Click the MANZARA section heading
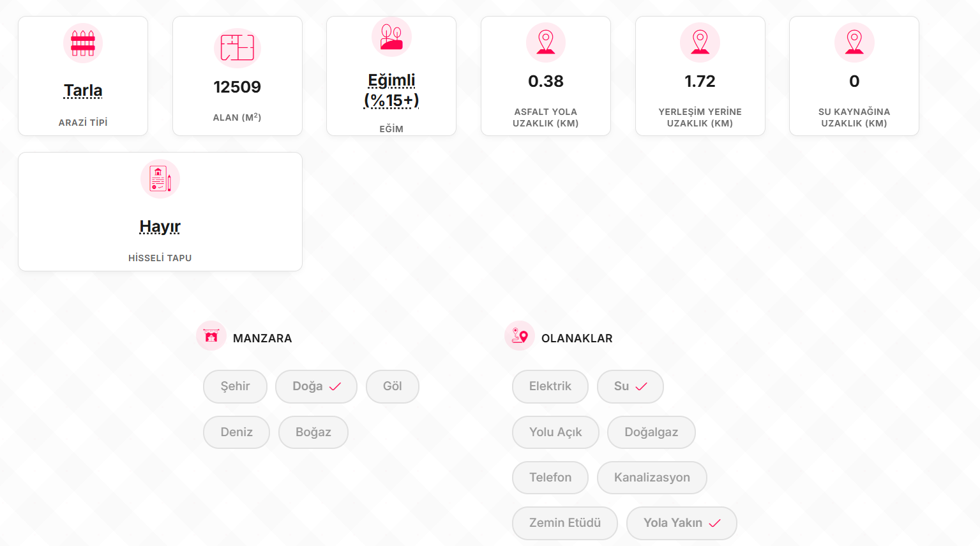Image resolution: width=980 pixels, height=546 pixels. (262, 338)
